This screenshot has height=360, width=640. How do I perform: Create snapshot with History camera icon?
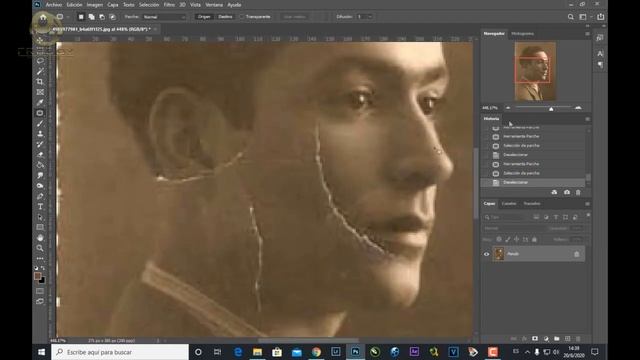[x=567, y=192]
